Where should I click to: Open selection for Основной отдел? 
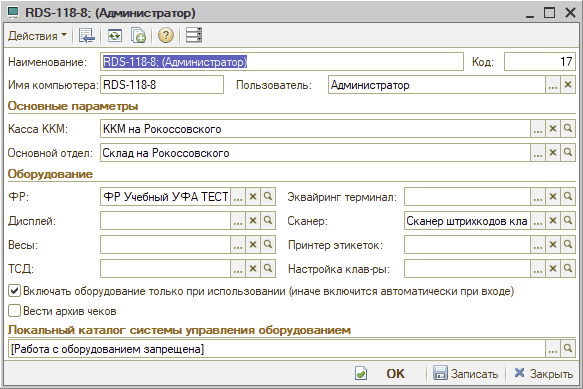tap(538, 153)
